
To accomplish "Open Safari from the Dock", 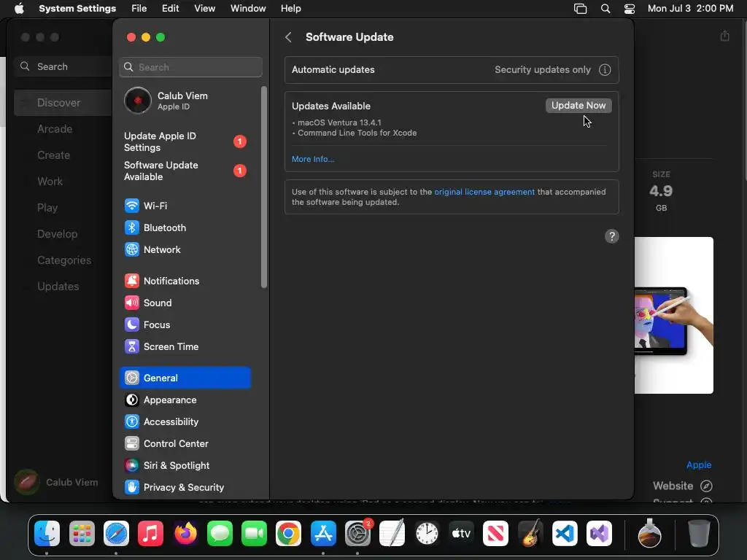I will coord(116,533).
